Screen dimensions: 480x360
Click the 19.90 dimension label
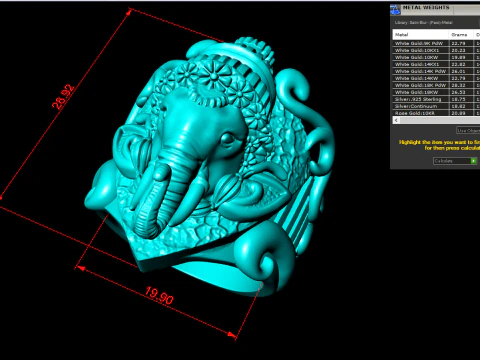(x=159, y=295)
